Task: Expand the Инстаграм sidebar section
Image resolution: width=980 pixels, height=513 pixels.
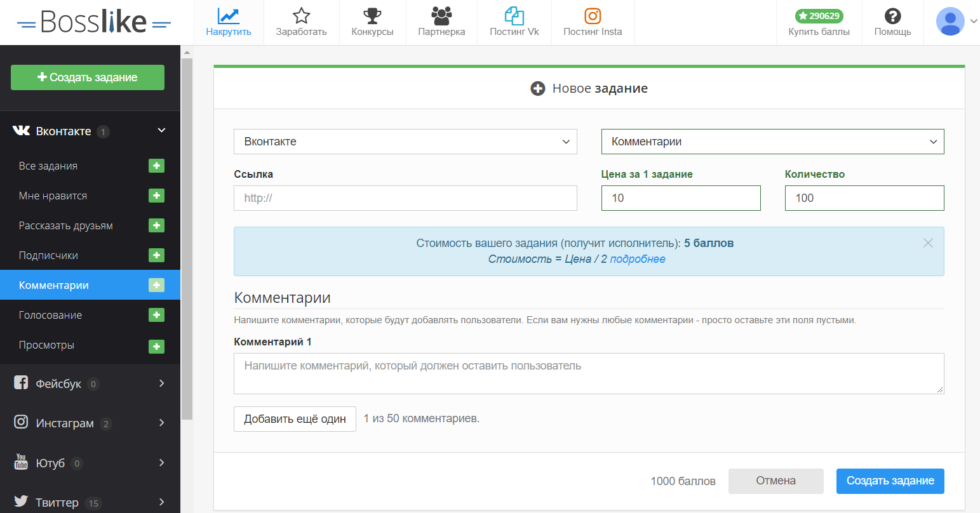Action: click(161, 422)
